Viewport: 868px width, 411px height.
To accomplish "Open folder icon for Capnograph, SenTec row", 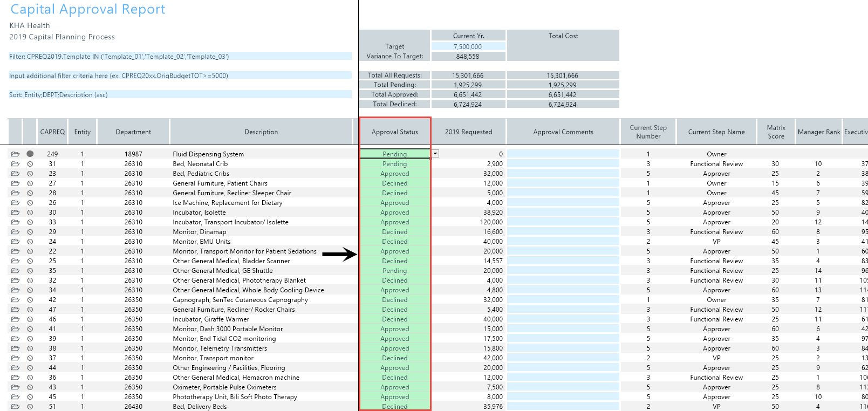I will click(15, 300).
